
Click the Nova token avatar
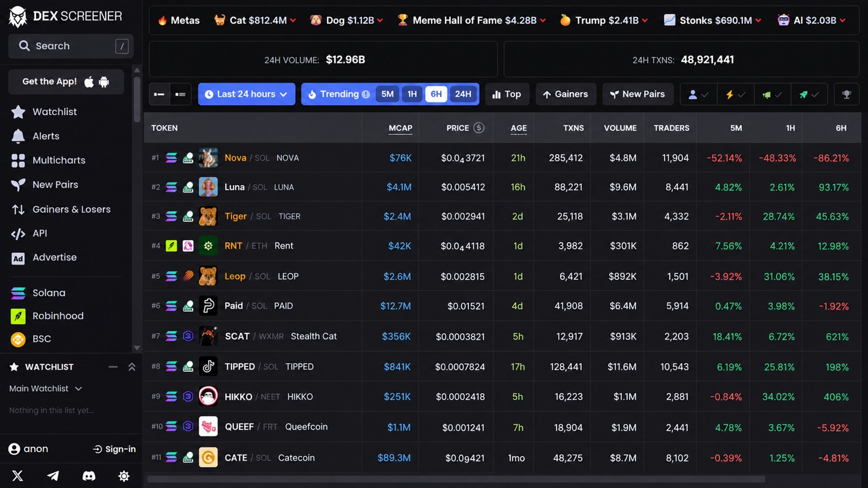208,158
